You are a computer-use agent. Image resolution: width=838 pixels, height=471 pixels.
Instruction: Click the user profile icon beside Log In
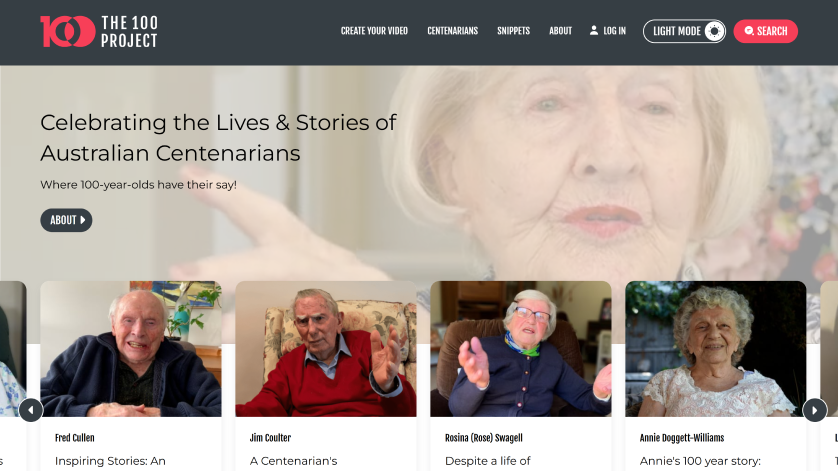coord(594,30)
